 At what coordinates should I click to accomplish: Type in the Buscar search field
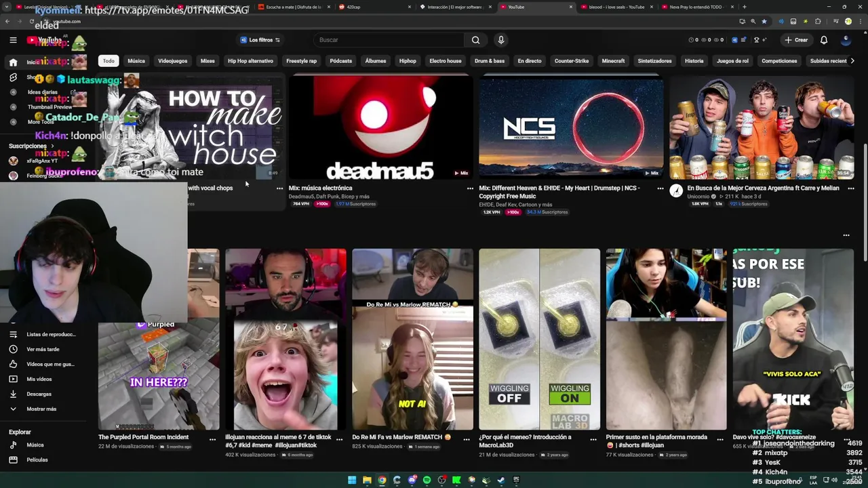click(x=390, y=40)
